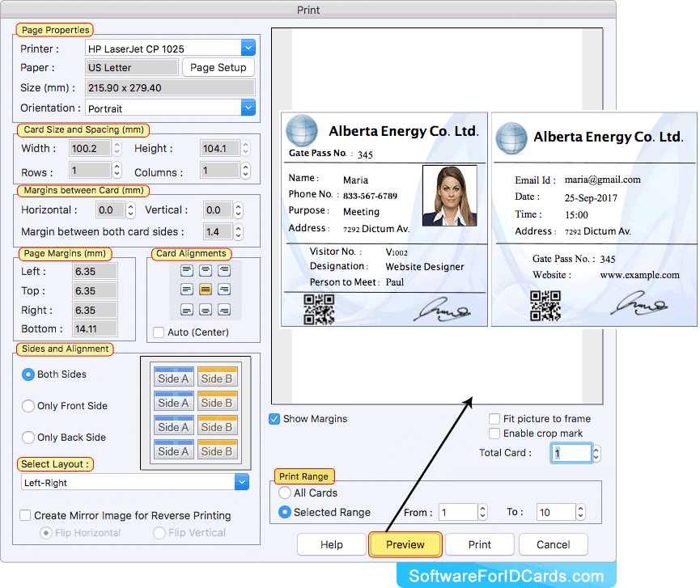Click the Cancel button
This screenshot has width=700, height=588.
tap(554, 544)
